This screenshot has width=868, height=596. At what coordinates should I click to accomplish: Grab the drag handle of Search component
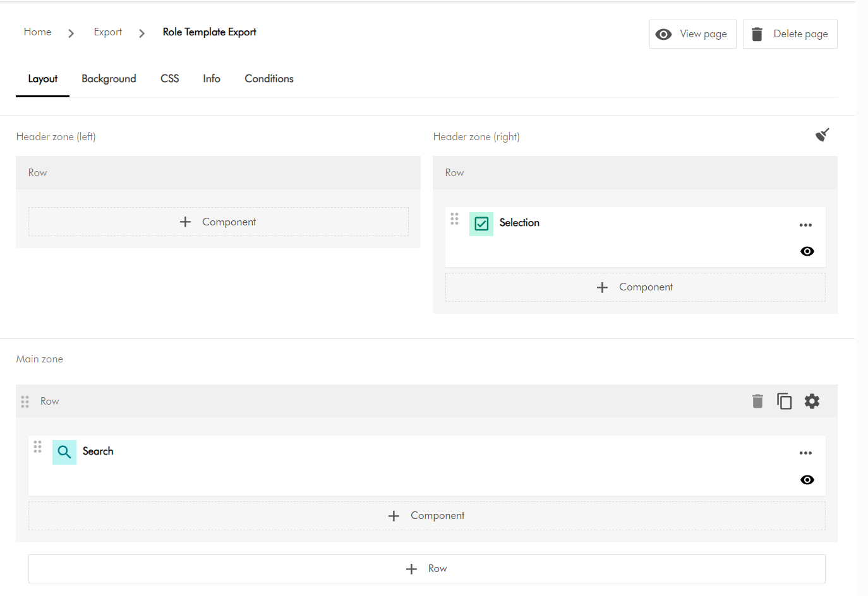coord(37,447)
